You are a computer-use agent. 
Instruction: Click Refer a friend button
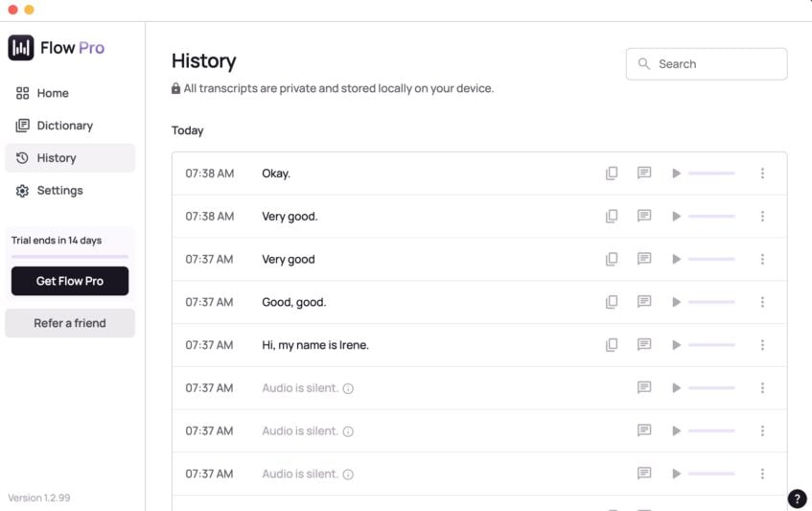[70, 323]
